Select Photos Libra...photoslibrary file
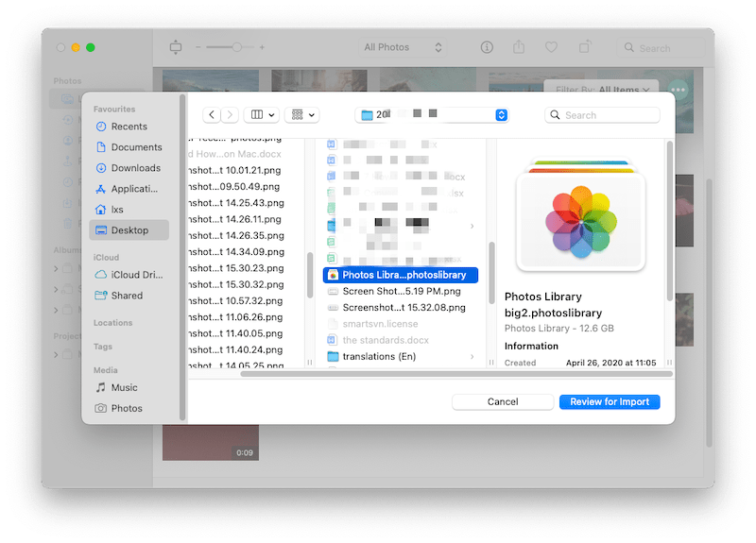The image size is (756, 543). tap(400, 275)
